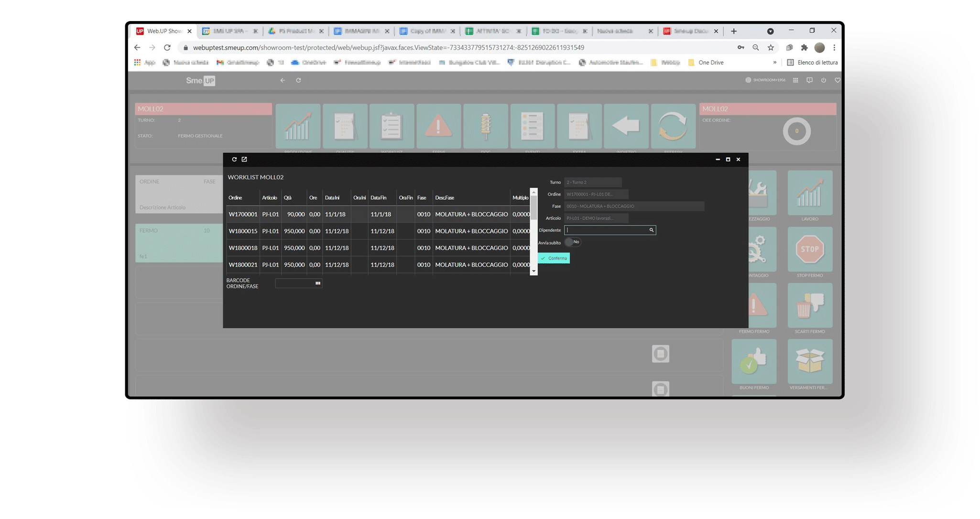This screenshot has width=980, height=519.
Task: Click the BUONI FERMO thumbs-up tile
Action: coord(754,361)
